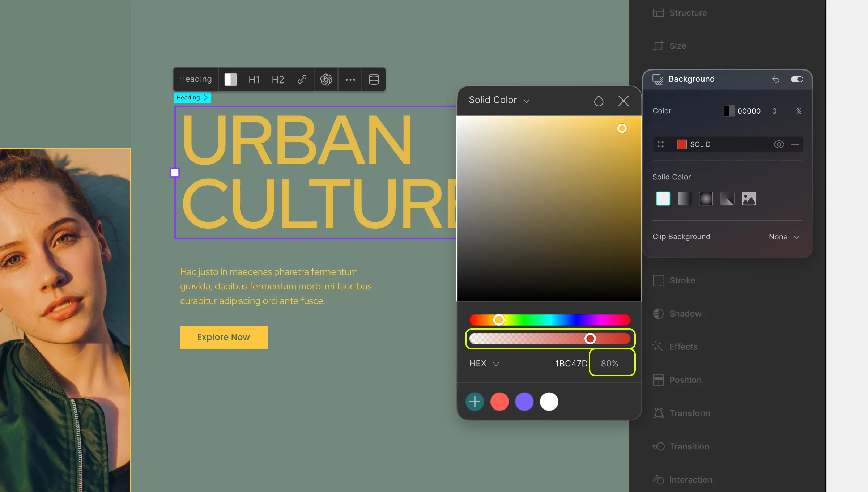Click the Explore Now button

coord(224,337)
